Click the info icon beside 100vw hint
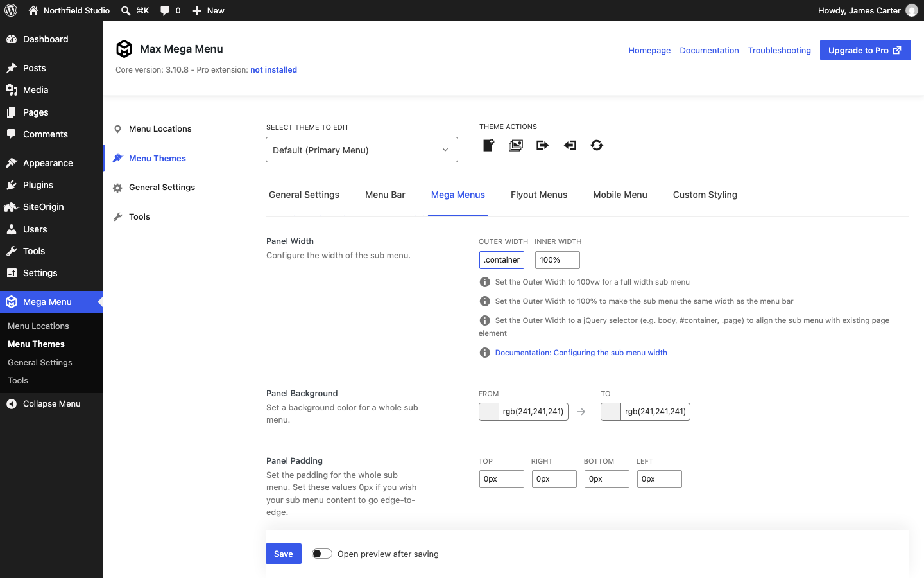This screenshot has width=924, height=578. [485, 282]
